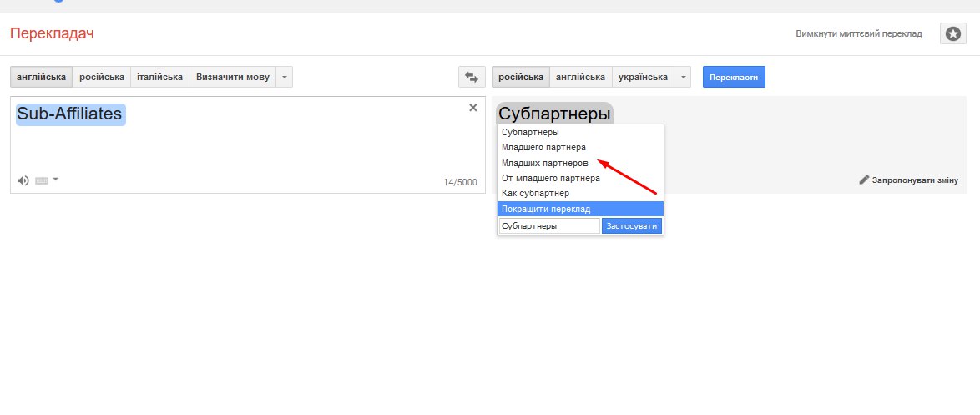Viewport: 980px width, 415px height.
Task: Choose Младших партнеров alternative translation
Action: (580, 163)
